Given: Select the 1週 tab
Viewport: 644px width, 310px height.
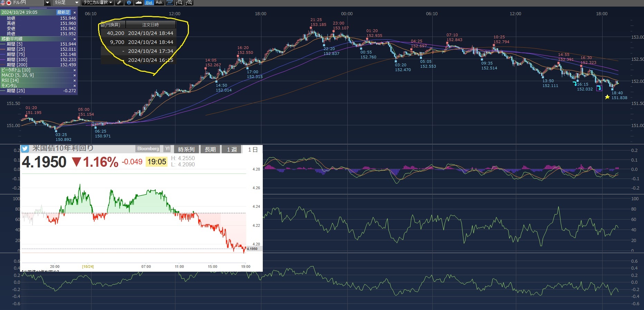Looking at the screenshot, I should [232, 149].
